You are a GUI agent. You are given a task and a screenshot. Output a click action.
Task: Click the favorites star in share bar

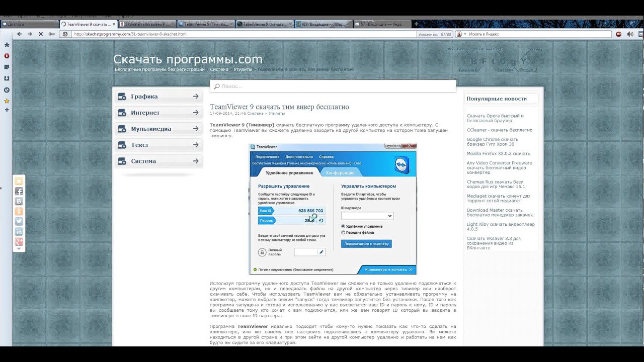point(19,181)
